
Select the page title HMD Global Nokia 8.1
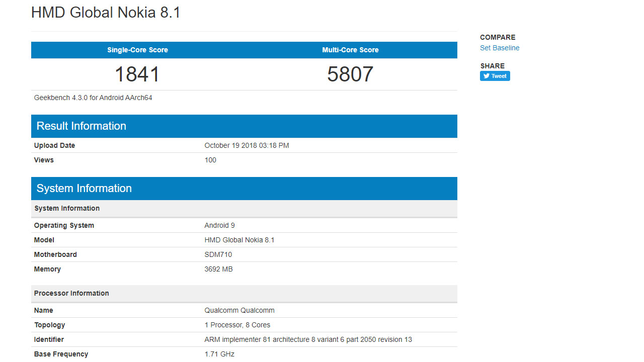coord(106,13)
